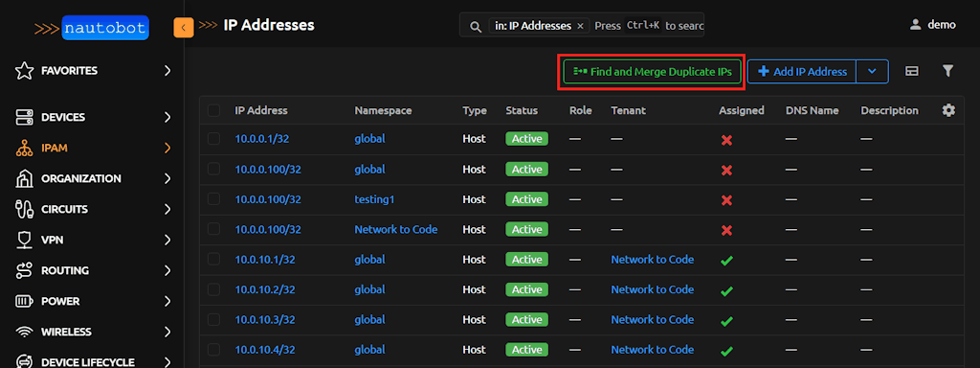Click the Organization building icon

pyautogui.click(x=24, y=178)
